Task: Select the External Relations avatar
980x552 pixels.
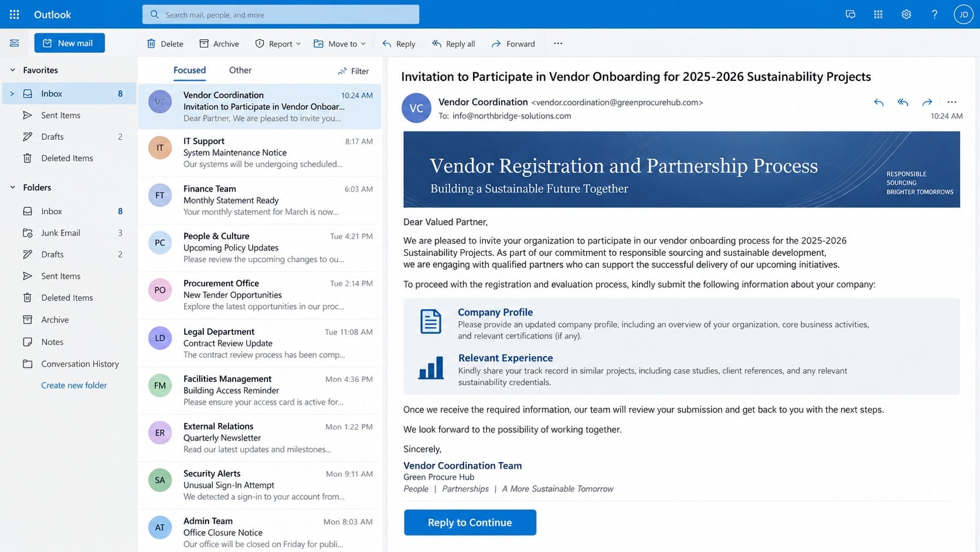Action: tap(160, 433)
